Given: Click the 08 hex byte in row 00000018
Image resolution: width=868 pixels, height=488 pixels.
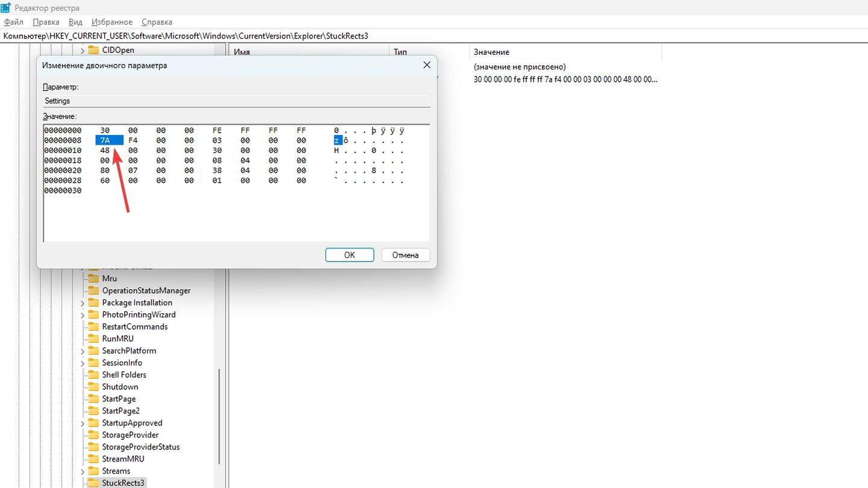Looking at the screenshot, I should point(218,161).
